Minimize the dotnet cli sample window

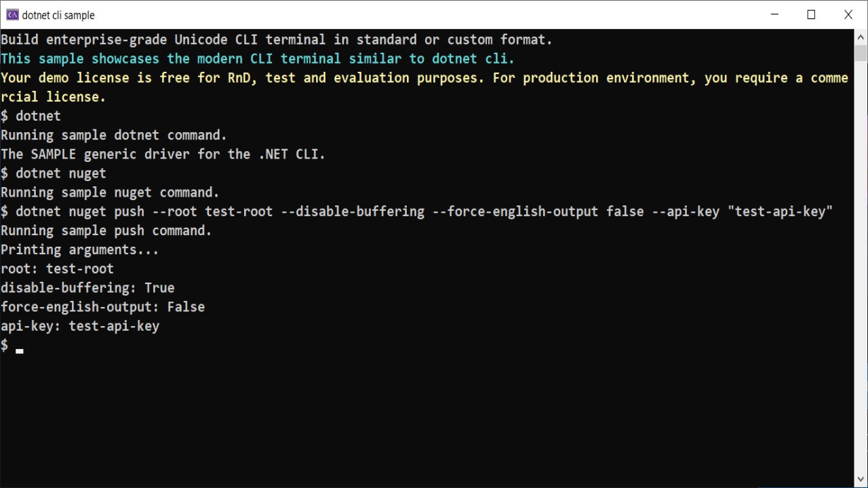tap(774, 15)
